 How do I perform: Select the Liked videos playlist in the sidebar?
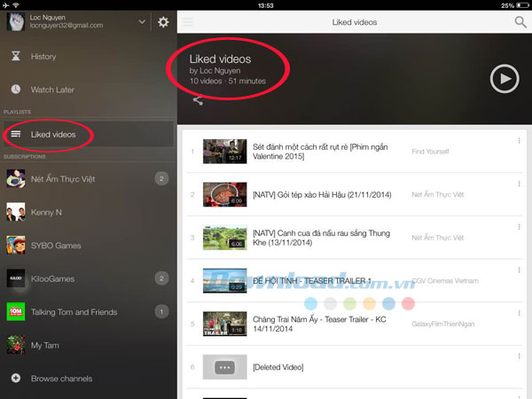point(88,135)
